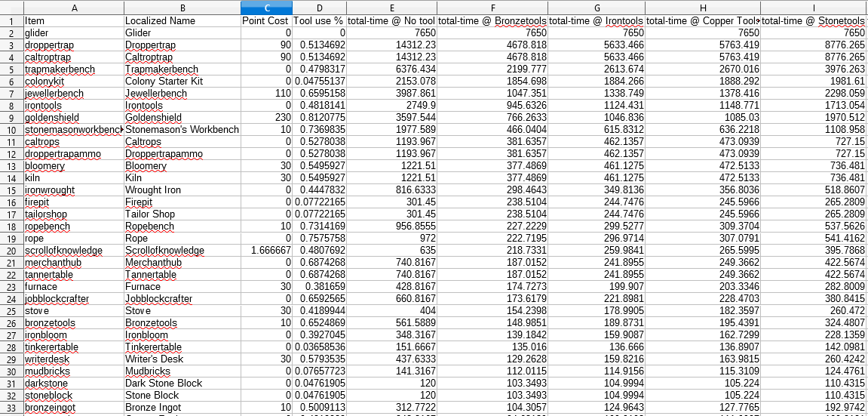Click the 'Tailor Shop' cell

coord(182,214)
